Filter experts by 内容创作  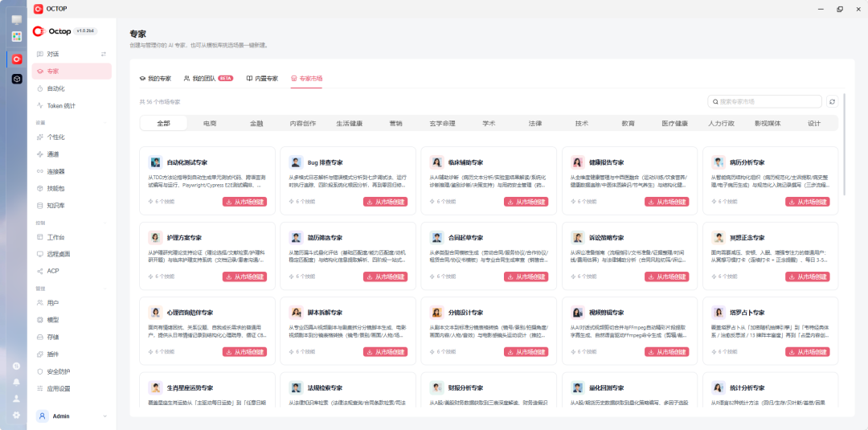pyautogui.click(x=303, y=124)
